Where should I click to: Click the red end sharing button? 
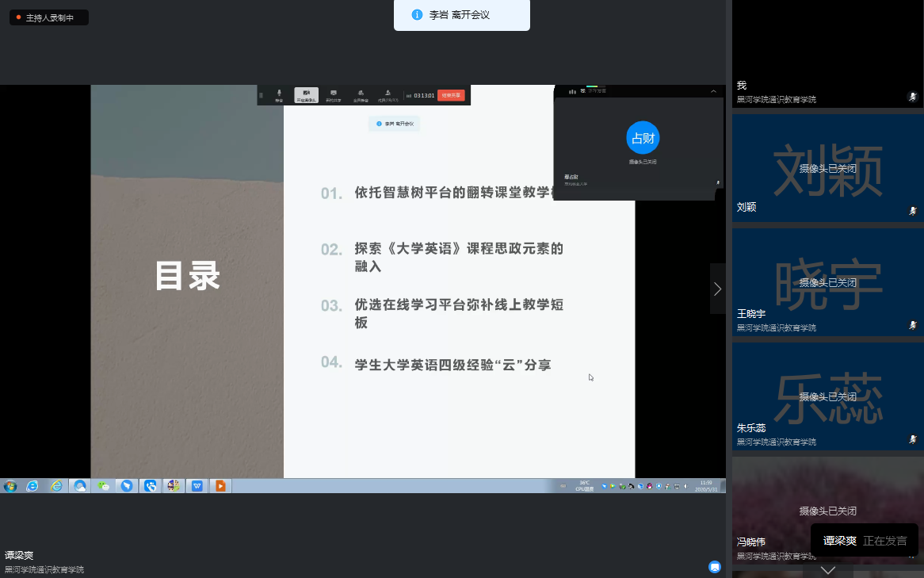tap(451, 95)
